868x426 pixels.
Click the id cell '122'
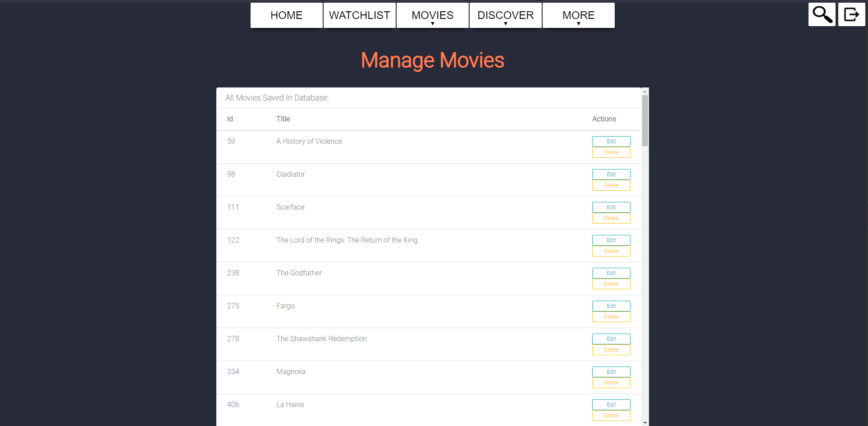pyautogui.click(x=233, y=240)
